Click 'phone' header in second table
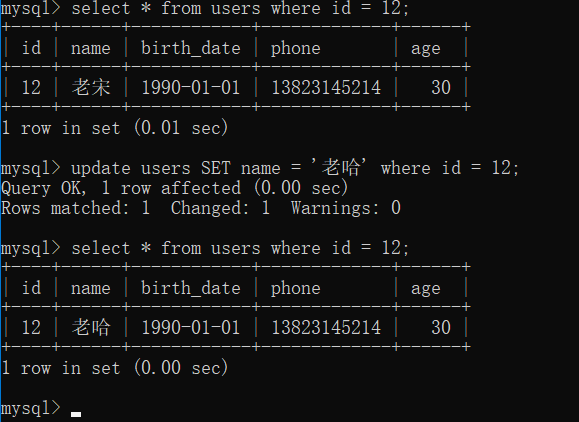 click(x=295, y=289)
